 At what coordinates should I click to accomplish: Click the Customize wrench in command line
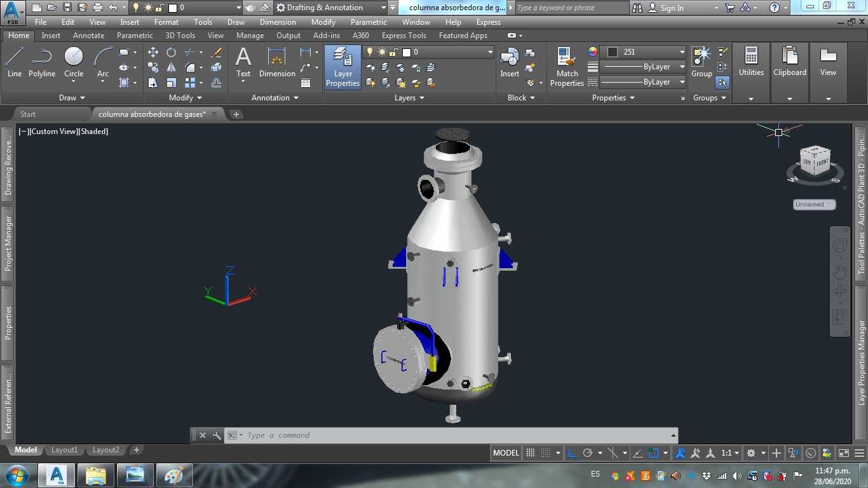tap(217, 435)
